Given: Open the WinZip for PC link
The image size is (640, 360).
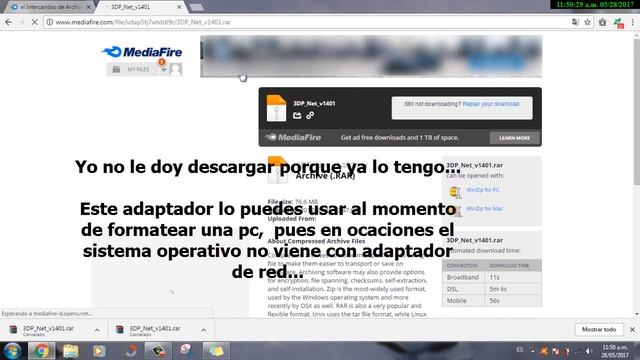Looking at the screenshot, I should [482, 190].
